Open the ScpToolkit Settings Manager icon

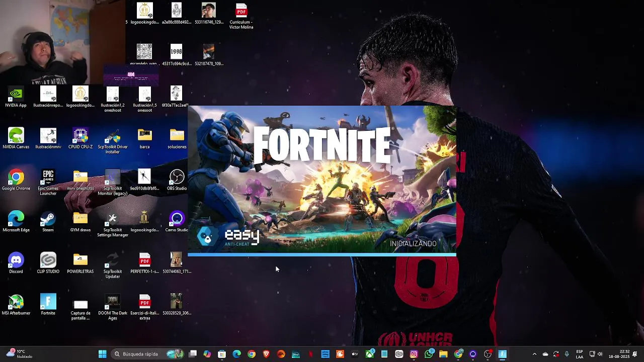click(112, 224)
